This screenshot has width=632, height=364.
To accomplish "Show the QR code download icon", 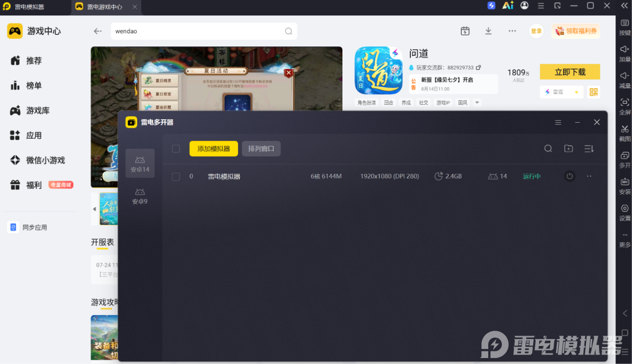I will (594, 92).
